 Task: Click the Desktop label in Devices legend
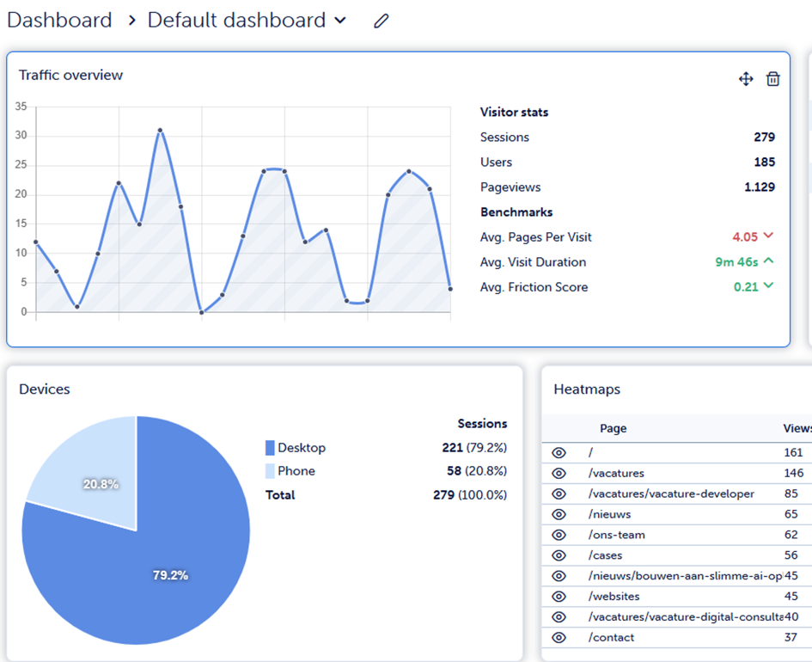pyautogui.click(x=302, y=448)
